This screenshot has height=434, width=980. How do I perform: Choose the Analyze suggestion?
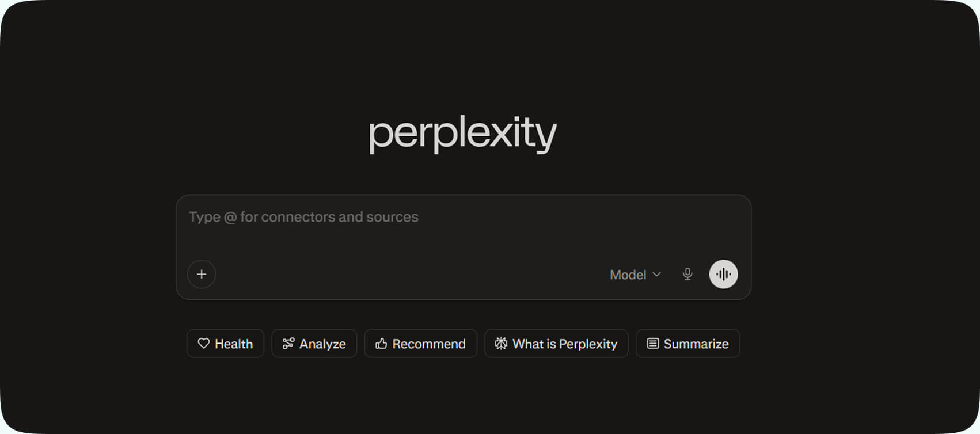[x=314, y=344]
